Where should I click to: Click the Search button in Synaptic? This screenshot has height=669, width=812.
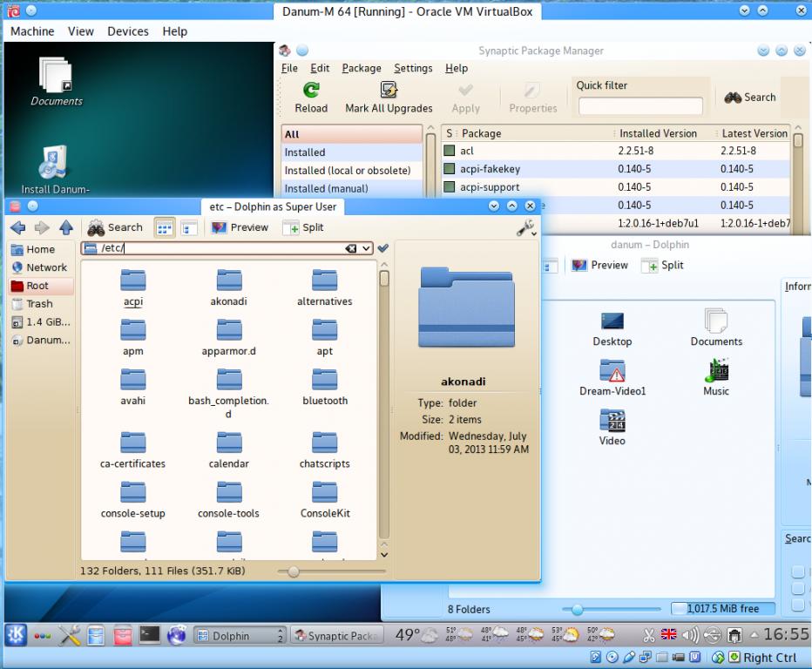(750, 98)
